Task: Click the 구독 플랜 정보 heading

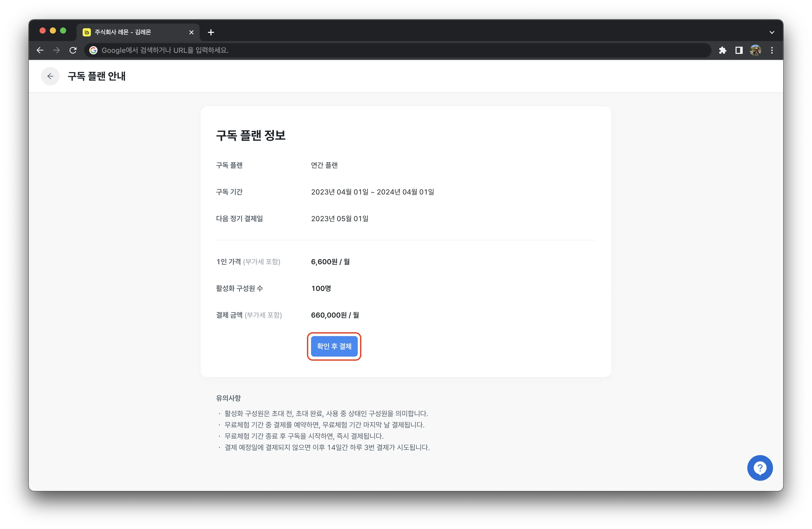Action: 251,135
